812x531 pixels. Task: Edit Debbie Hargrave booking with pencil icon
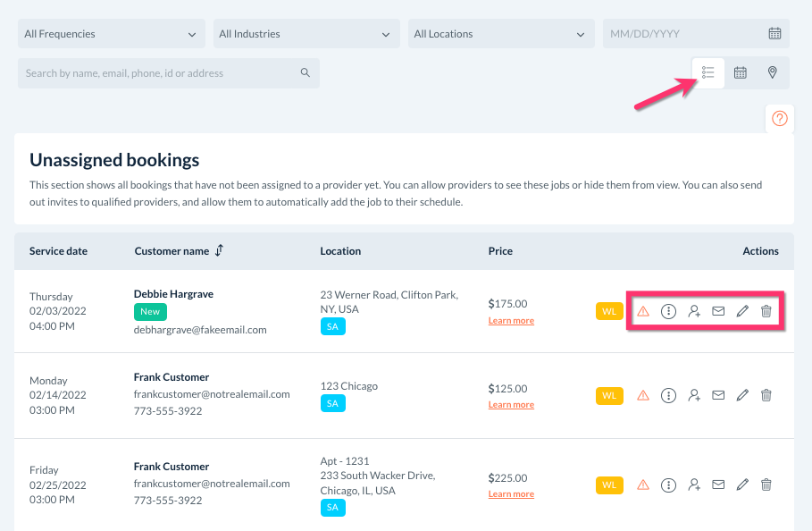[742, 311]
